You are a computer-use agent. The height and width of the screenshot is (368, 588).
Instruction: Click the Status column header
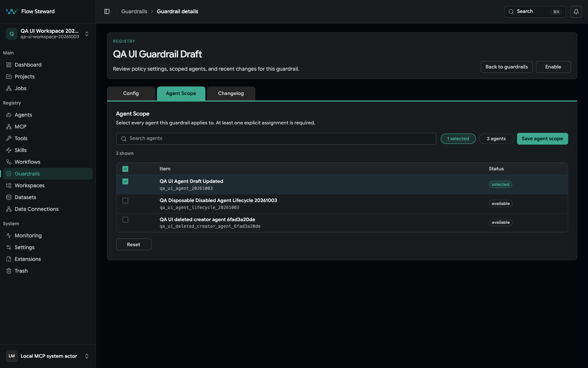tap(496, 169)
